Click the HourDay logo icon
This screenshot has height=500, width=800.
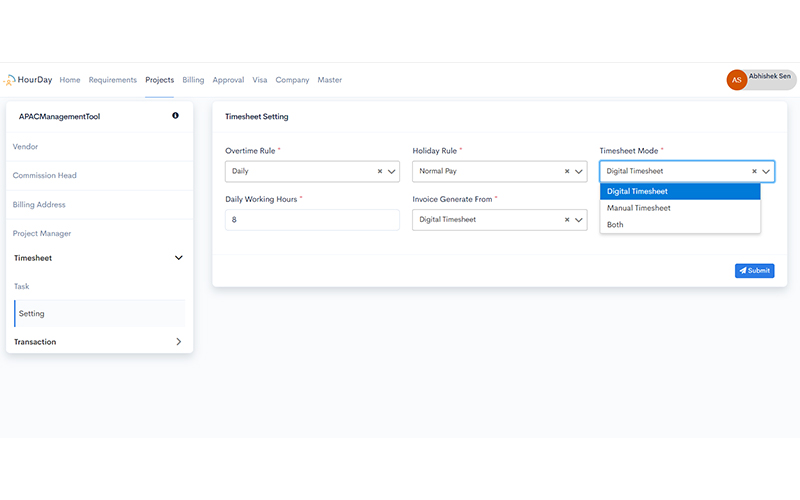coord(9,80)
